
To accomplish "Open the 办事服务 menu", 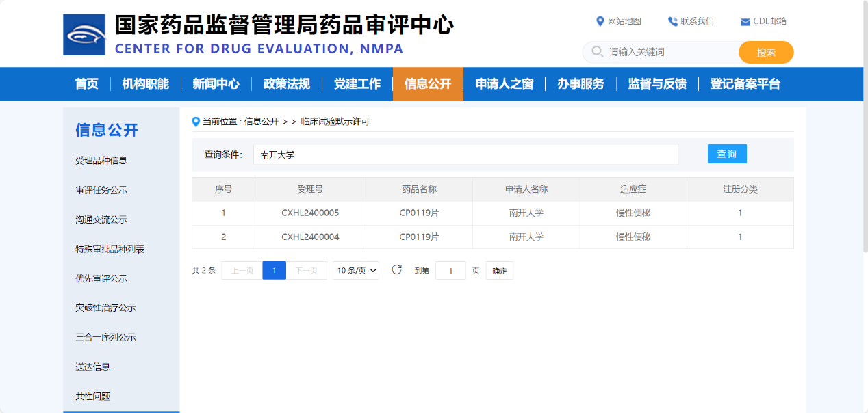I will point(580,84).
